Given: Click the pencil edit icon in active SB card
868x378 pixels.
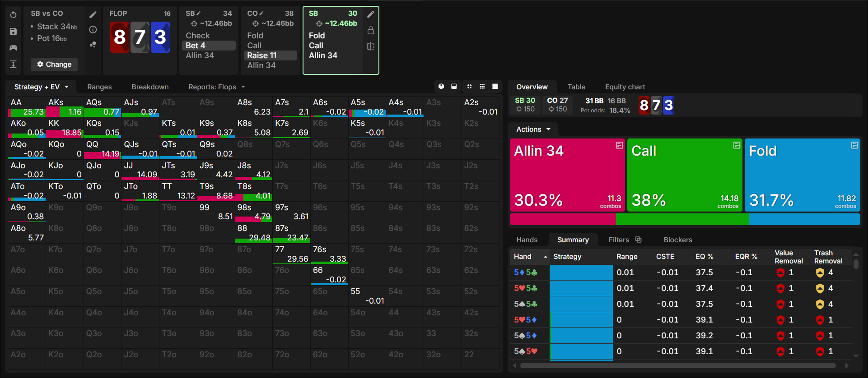Looking at the screenshot, I should (371, 14).
